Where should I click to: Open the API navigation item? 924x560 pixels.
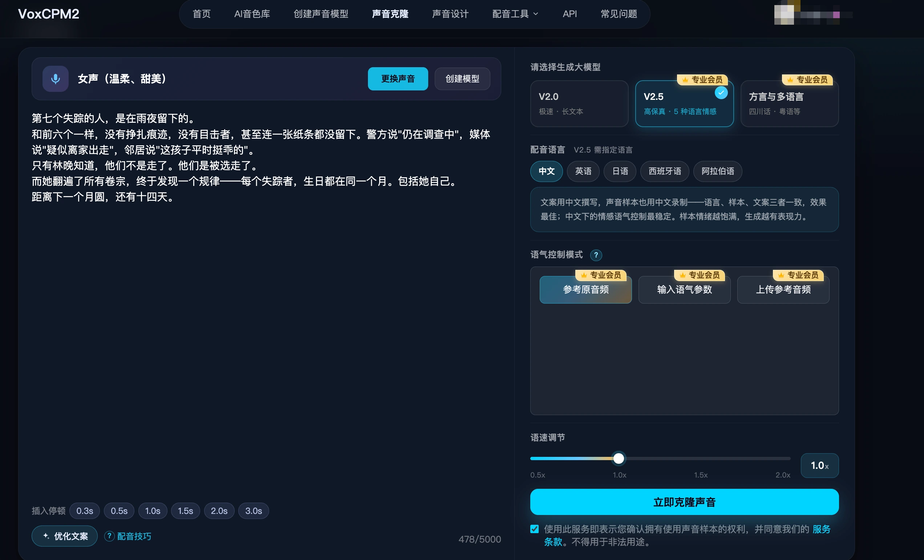coord(570,14)
